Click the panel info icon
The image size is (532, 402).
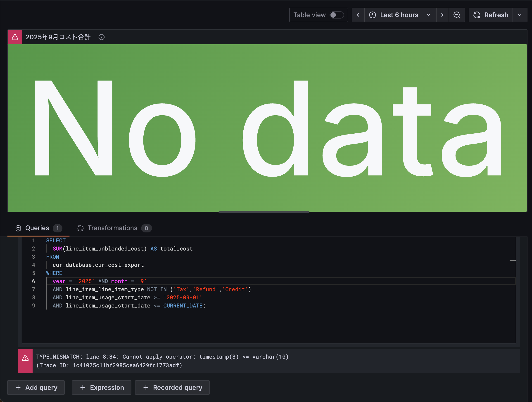pos(102,37)
